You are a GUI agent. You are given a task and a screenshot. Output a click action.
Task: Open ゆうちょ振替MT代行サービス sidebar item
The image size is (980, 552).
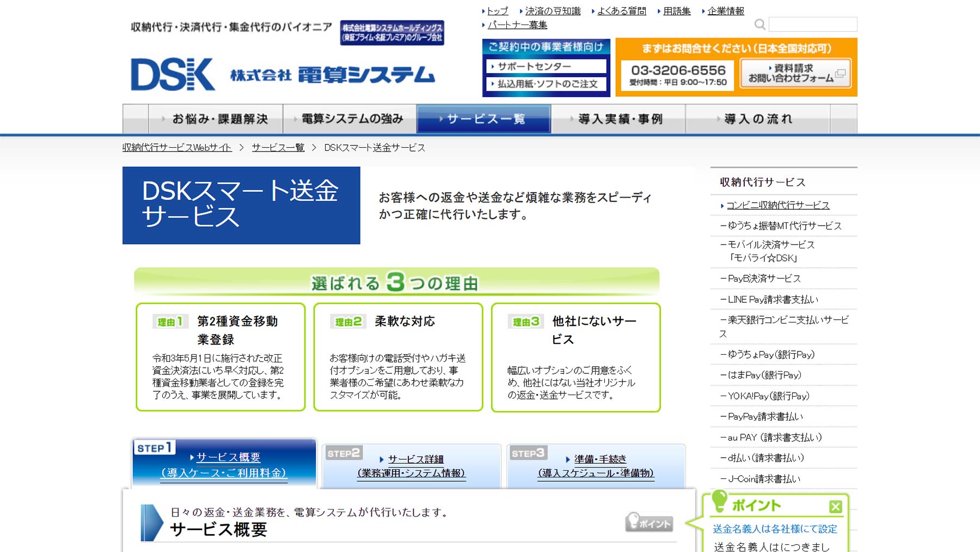coord(784,226)
